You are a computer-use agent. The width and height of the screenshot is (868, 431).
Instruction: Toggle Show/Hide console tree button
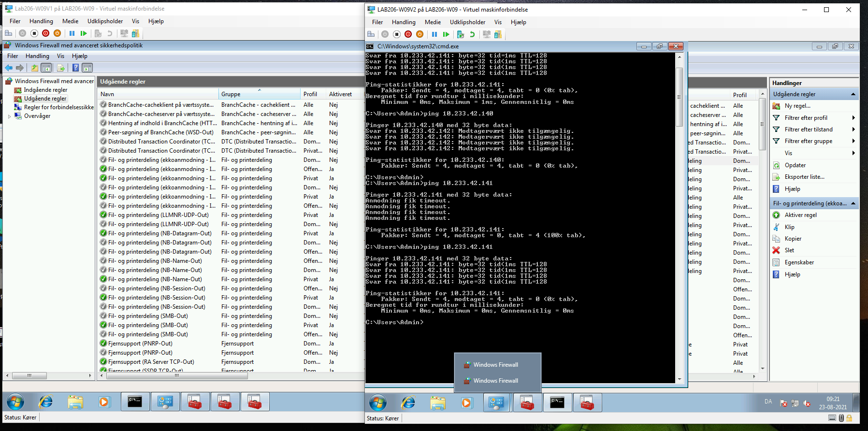click(x=46, y=68)
